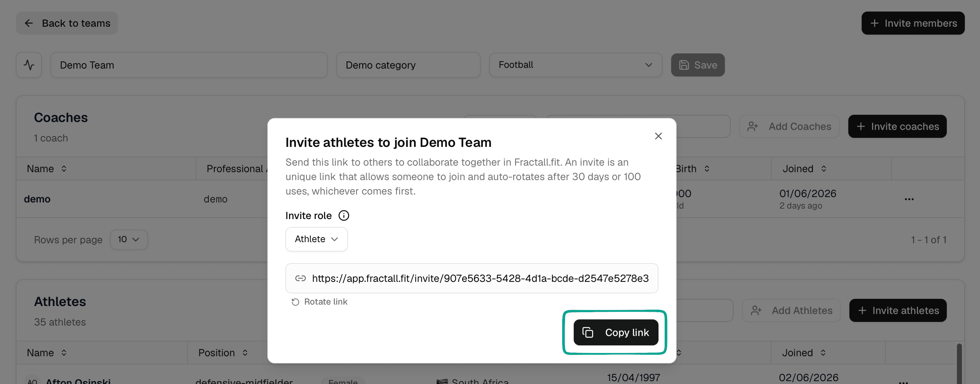Click the Coaches section heading
The image size is (980, 384).
61,118
